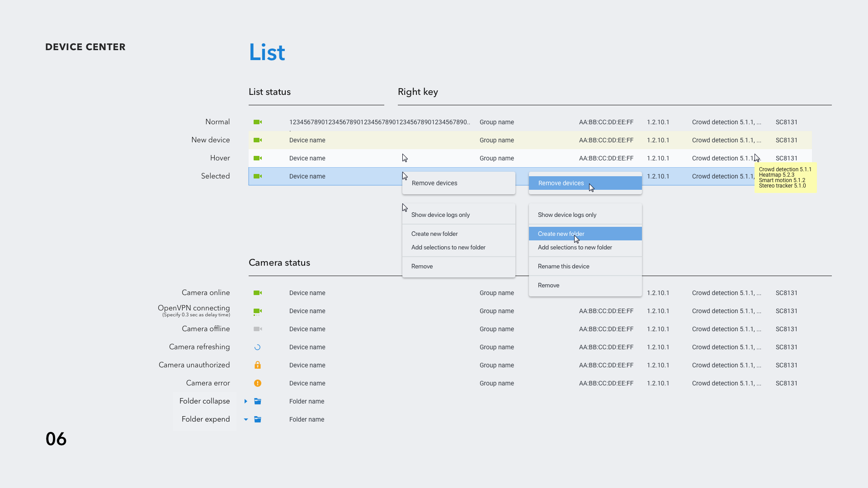Collapse the expanded folder with down arrow

point(246,419)
